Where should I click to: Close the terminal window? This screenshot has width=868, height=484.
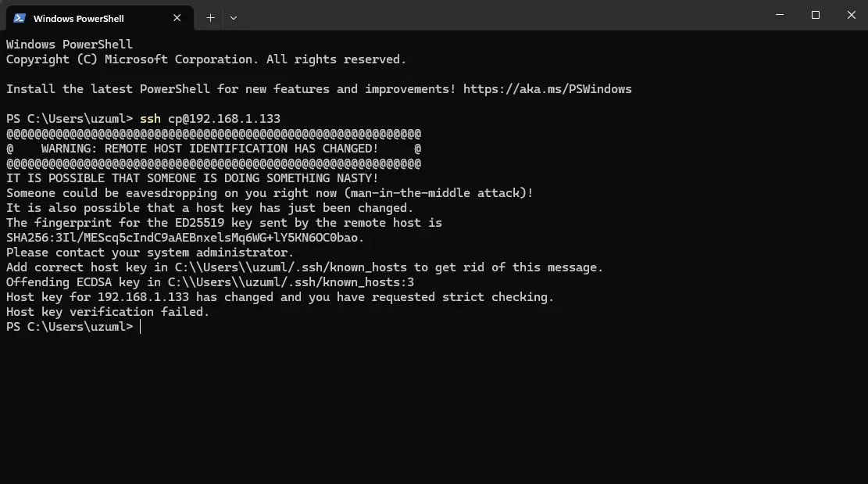click(x=852, y=15)
